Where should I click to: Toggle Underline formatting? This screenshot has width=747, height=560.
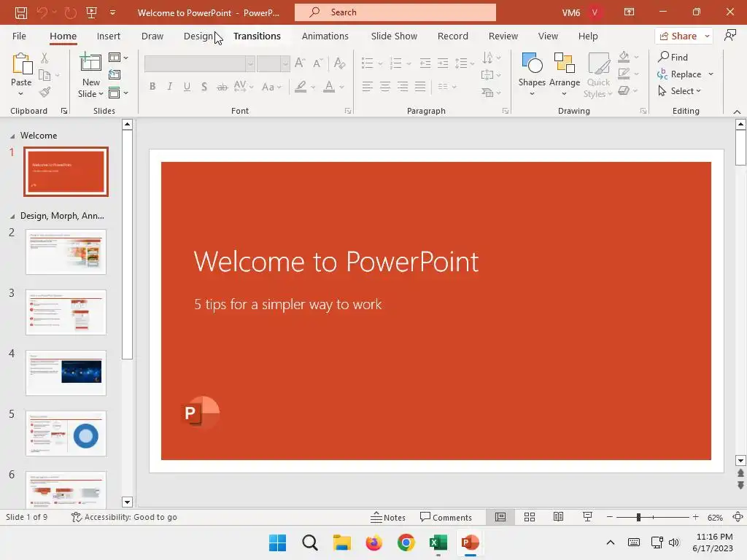[187, 87]
